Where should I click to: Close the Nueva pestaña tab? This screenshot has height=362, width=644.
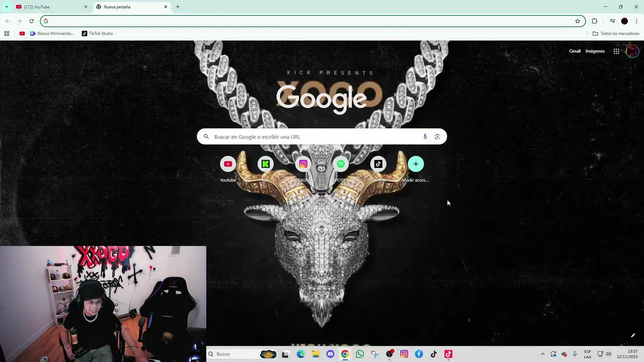coord(166,7)
